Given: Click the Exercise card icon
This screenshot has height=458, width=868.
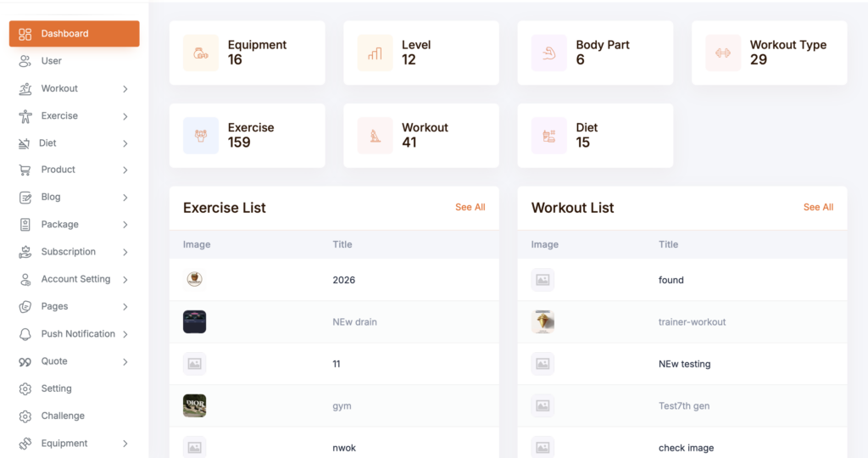Looking at the screenshot, I should point(201,136).
